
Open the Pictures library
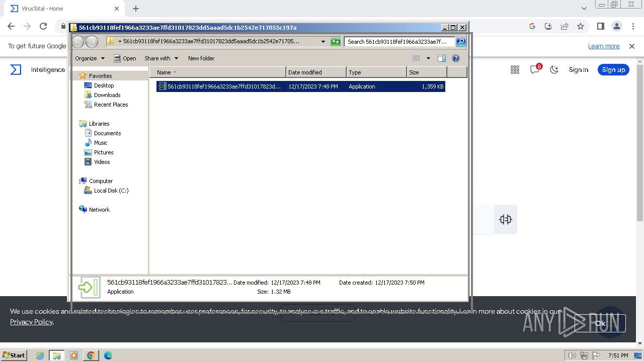click(x=104, y=152)
